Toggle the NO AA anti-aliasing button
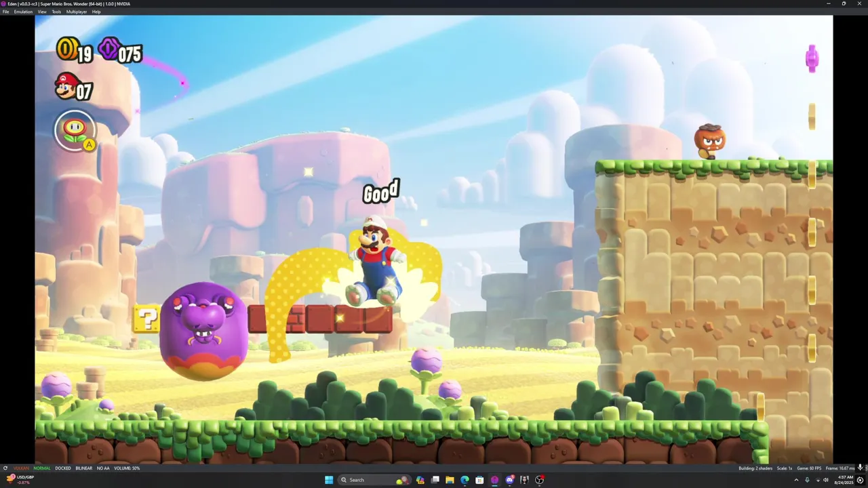 coord(103,468)
